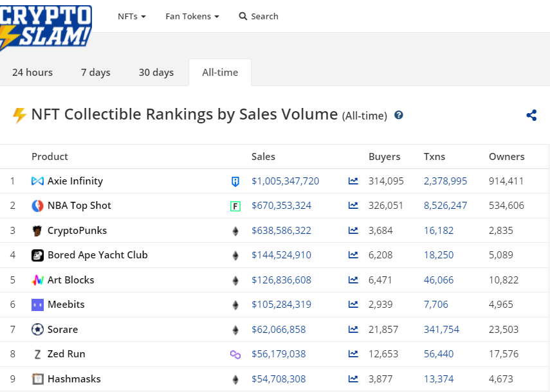Click the Buyers column header

[x=384, y=157]
